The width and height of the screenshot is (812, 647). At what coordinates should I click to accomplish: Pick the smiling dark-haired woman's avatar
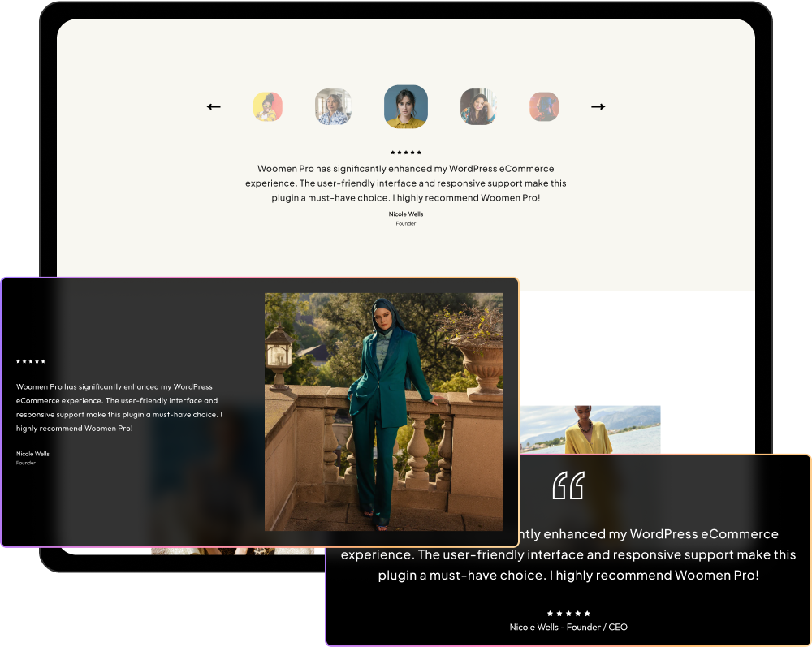(478, 106)
